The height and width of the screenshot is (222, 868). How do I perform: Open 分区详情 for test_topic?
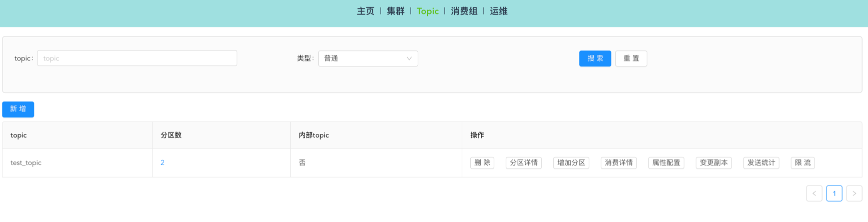[524, 163]
